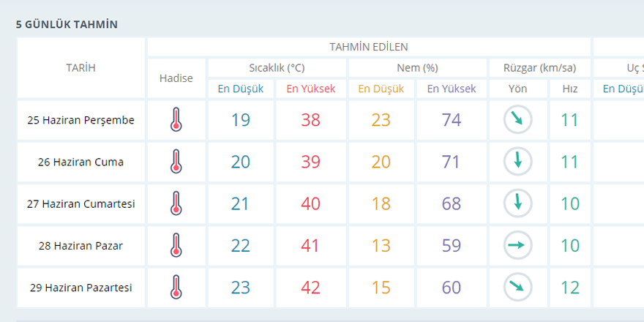Click wind direction arrow for 25 Haziran

pyautogui.click(x=518, y=119)
